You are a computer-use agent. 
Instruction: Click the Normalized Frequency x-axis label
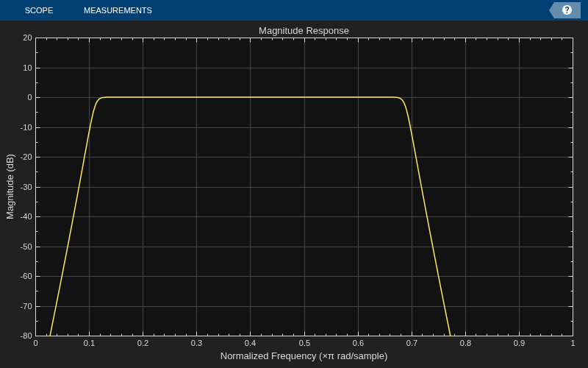click(304, 356)
